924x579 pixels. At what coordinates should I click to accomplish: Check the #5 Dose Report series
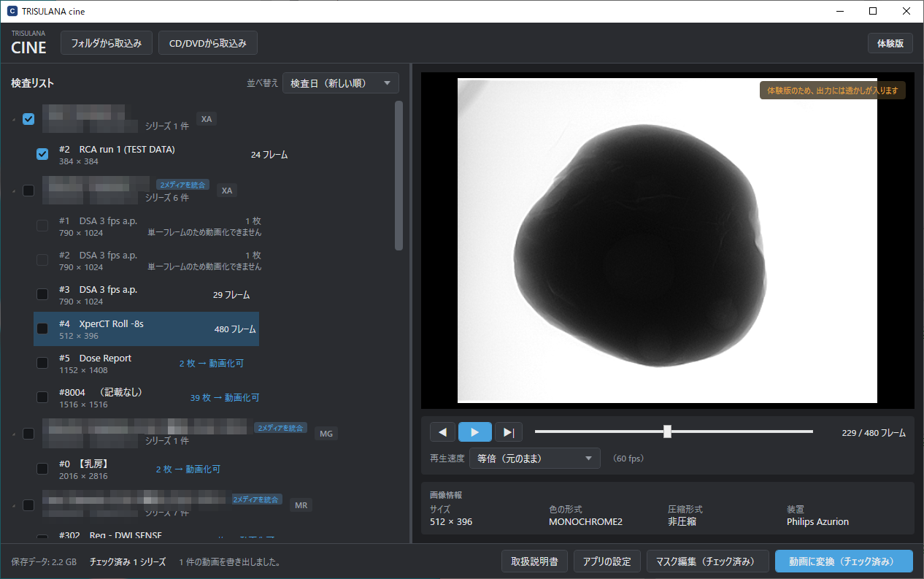pyautogui.click(x=42, y=363)
